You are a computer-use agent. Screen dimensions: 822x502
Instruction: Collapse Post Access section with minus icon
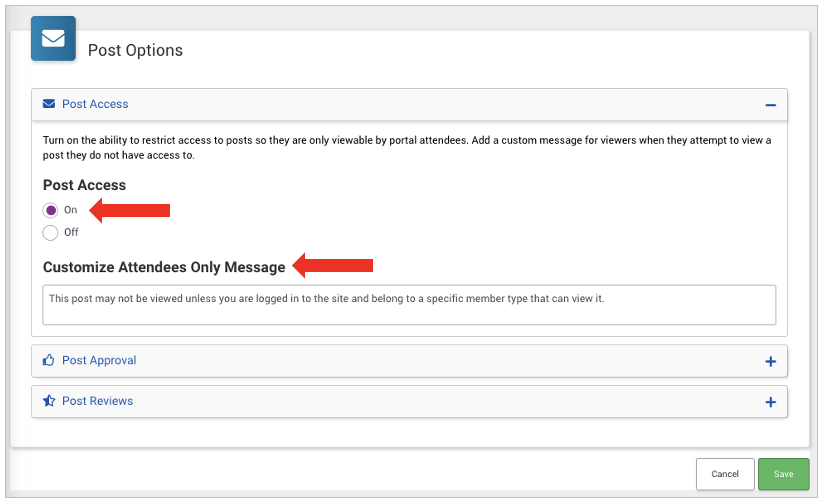click(770, 105)
